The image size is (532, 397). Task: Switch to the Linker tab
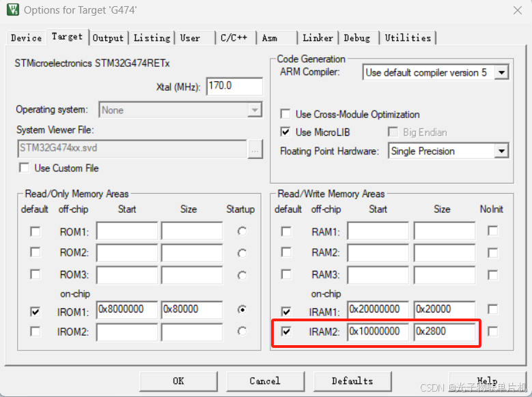[318, 38]
